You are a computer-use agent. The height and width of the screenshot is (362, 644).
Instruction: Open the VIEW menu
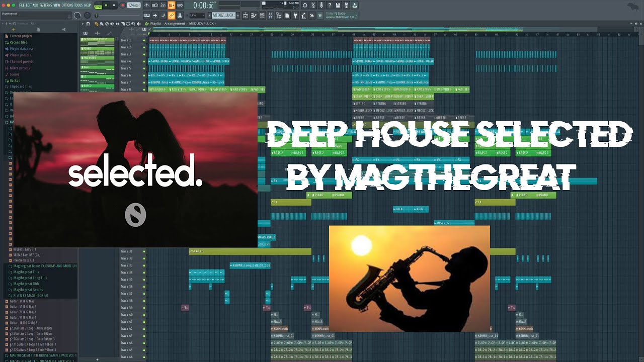pyautogui.click(x=57, y=5)
